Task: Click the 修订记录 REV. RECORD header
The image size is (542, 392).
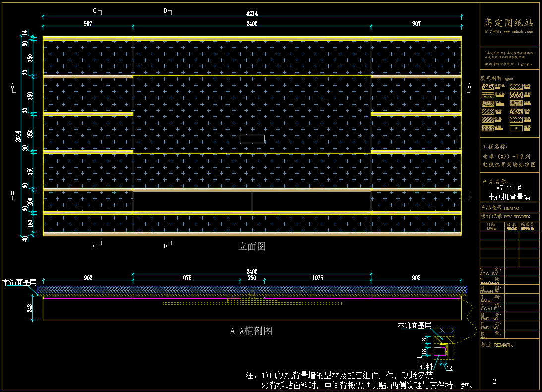Action: coord(505,217)
